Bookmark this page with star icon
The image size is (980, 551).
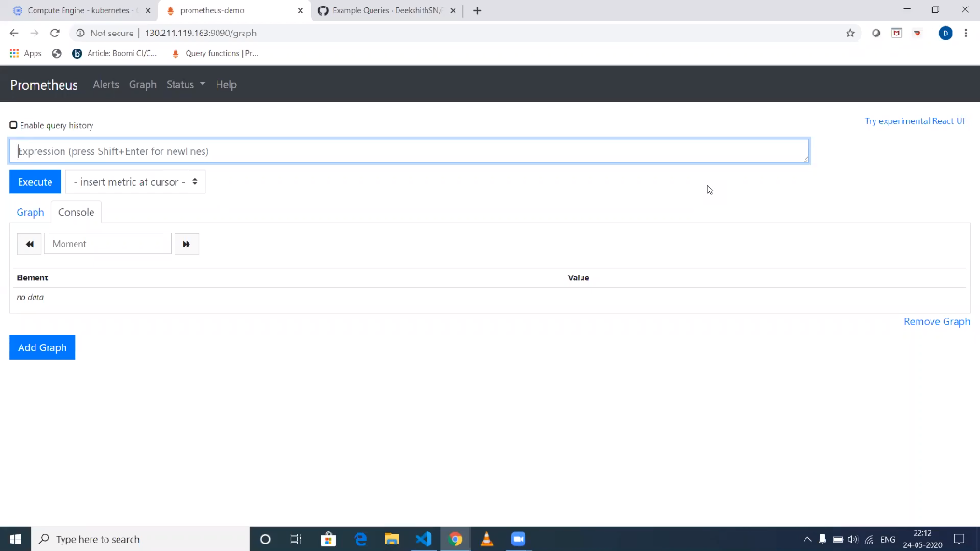click(x=850, y=33)
